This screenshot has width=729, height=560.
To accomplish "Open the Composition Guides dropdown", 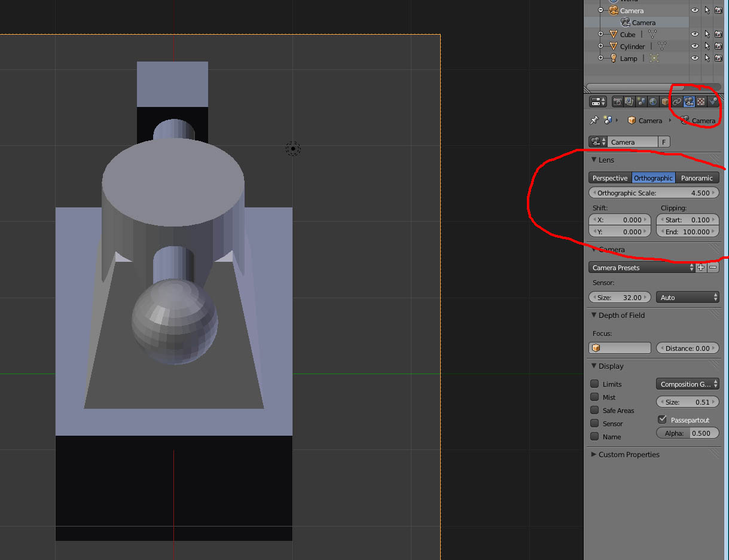I will coord(688,384).
